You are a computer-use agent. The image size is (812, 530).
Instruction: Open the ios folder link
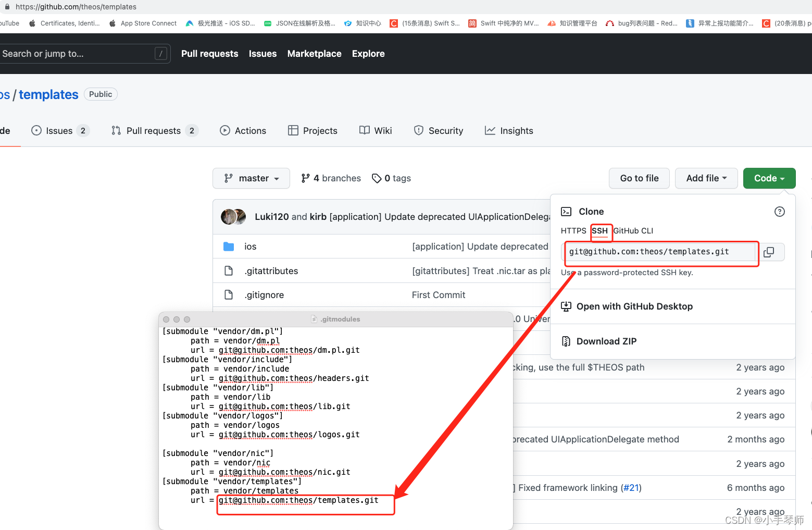[251, 246]
